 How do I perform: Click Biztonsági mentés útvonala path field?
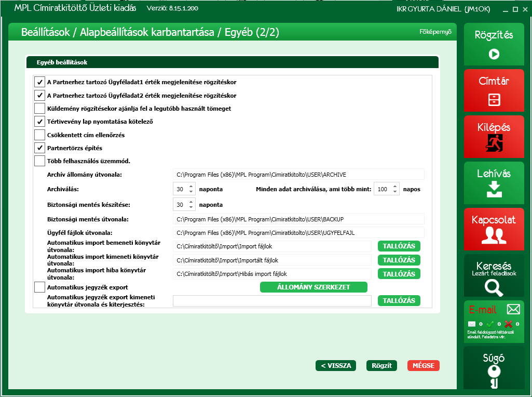pyautogui.click(x=298, y=219)
